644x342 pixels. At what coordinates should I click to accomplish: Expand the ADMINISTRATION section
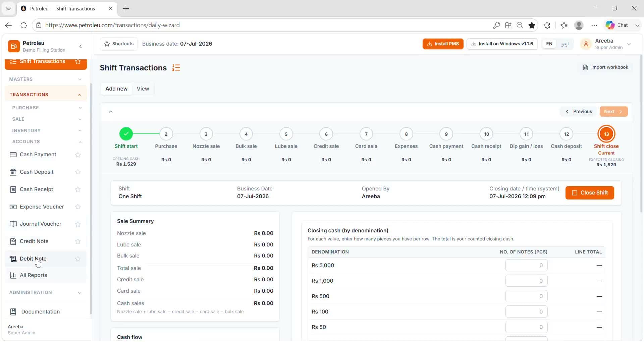coord(46,292)
